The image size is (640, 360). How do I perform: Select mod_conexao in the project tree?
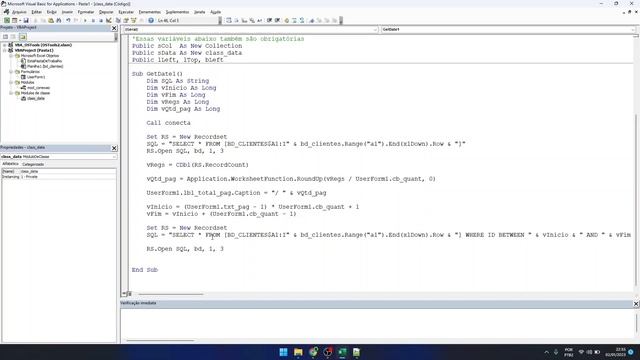tap(38, 88)
